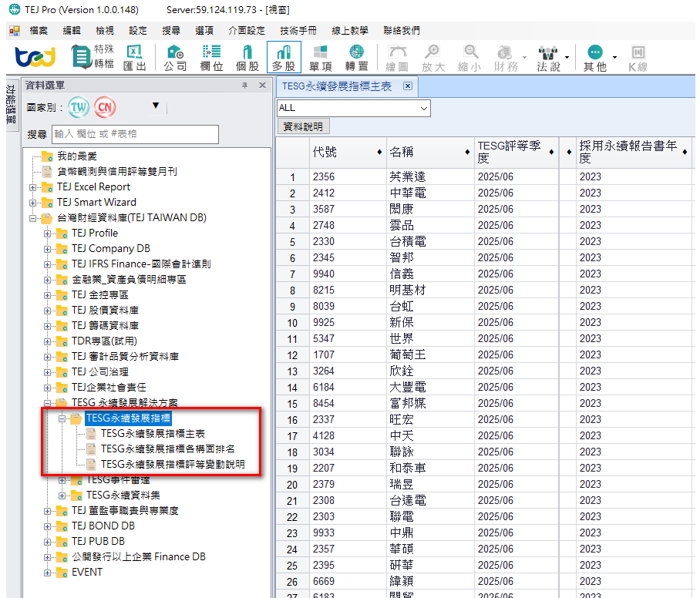Click the 縮小 zoom out icon
This screenshot has height=598, width=700.
[469, 58]
